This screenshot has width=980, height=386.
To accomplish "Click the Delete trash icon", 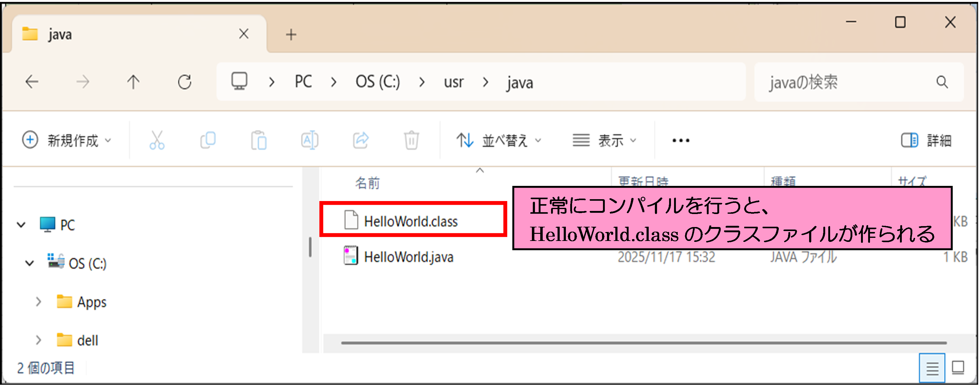I will (411, 140).
